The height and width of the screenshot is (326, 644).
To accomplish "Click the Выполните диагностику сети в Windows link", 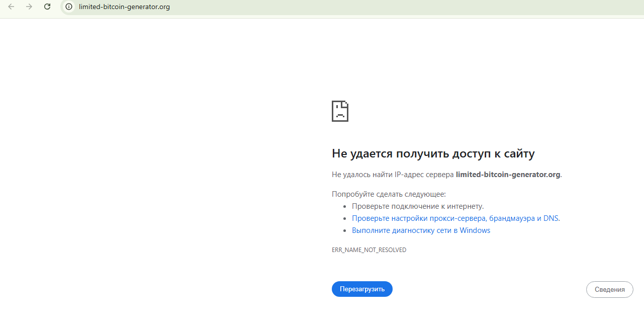I will tap(421, 230).
